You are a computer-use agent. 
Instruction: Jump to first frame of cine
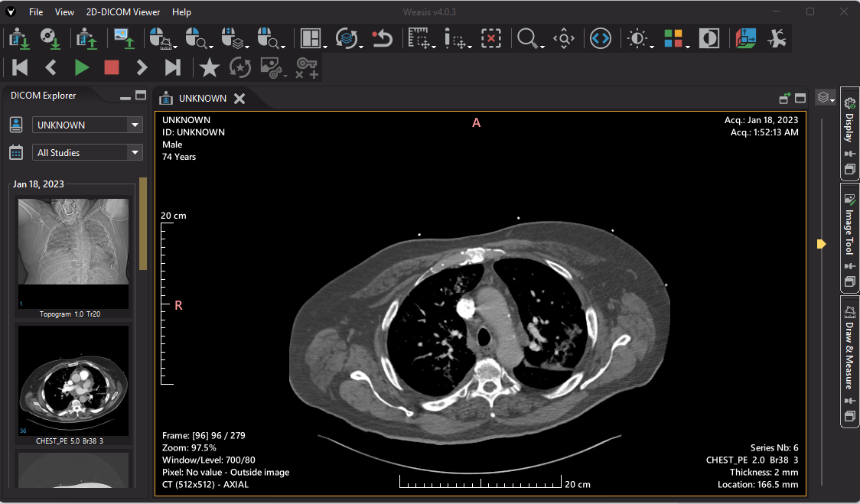pyautogui.click(x=20, y=67)
